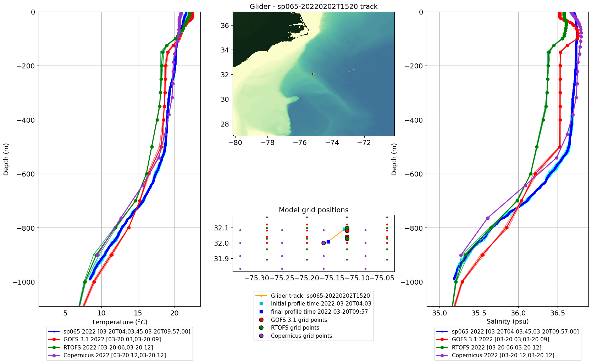Click the 'Glider - sp065-20220202T1520 track' map title
Viewport: 592px width, 364px height.
tap(314, 6)
